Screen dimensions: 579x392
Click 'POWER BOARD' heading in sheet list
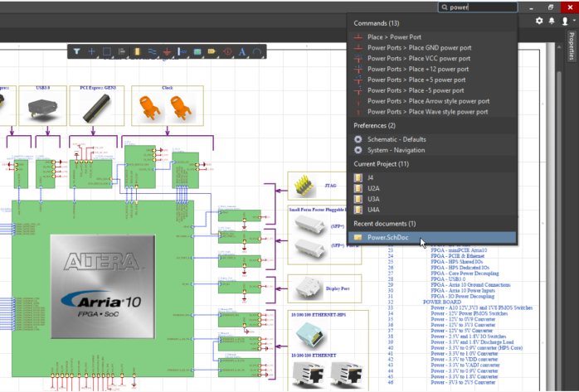pyautogui.click(x=442, y=302)
